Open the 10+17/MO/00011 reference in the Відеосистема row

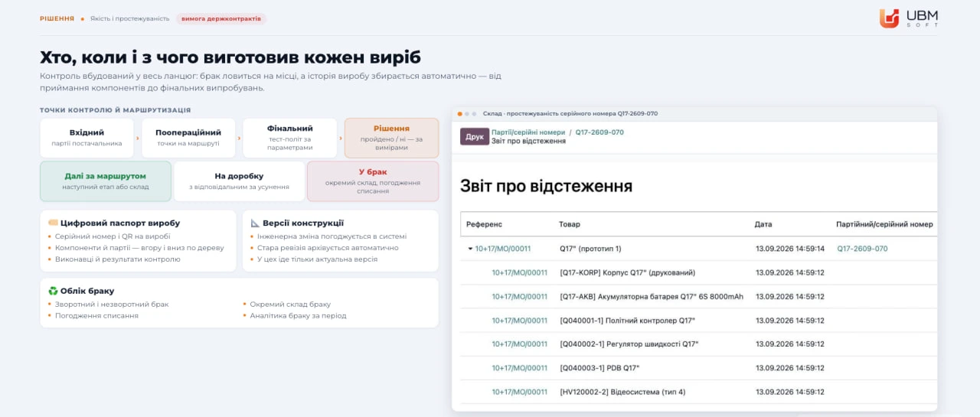pyautogui.click(x=520, y=392)
